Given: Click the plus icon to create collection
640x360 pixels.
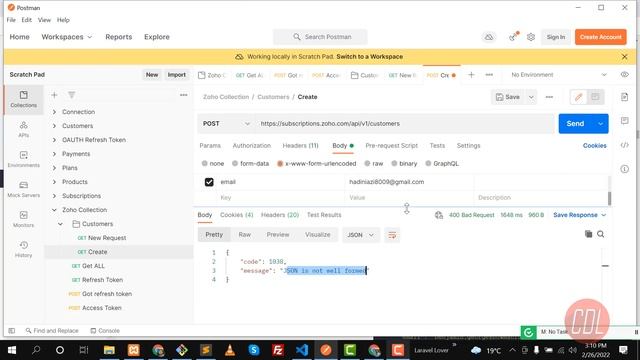Looking at the screenshot, I should click(x=54, y=95).
